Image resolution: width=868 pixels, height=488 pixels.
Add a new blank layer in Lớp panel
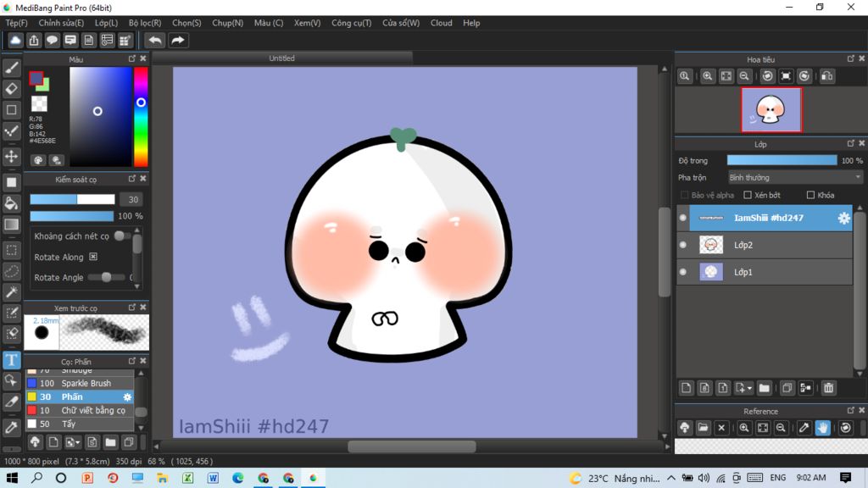[x=687, y=388]
